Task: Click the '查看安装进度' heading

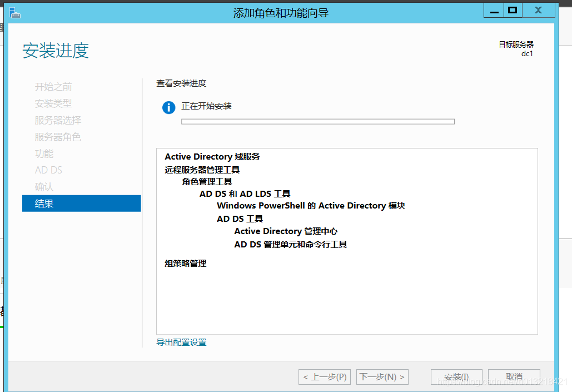Action: 181,83
